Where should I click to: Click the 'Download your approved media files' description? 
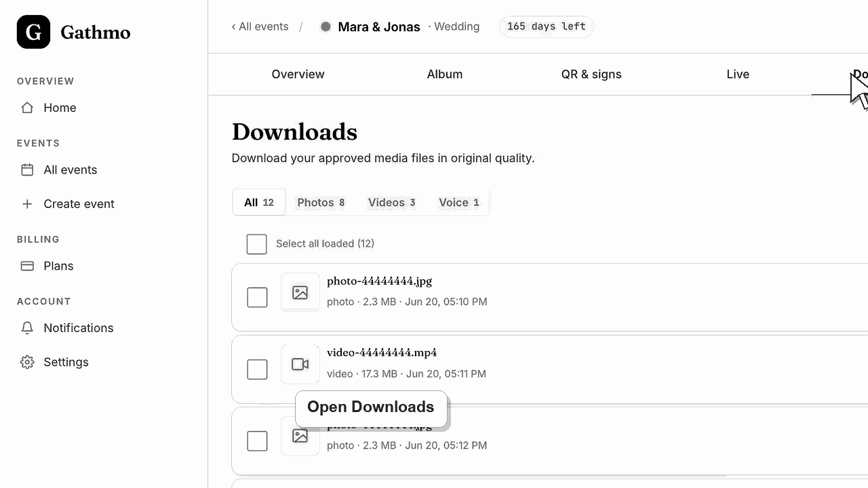pos(383,159)
